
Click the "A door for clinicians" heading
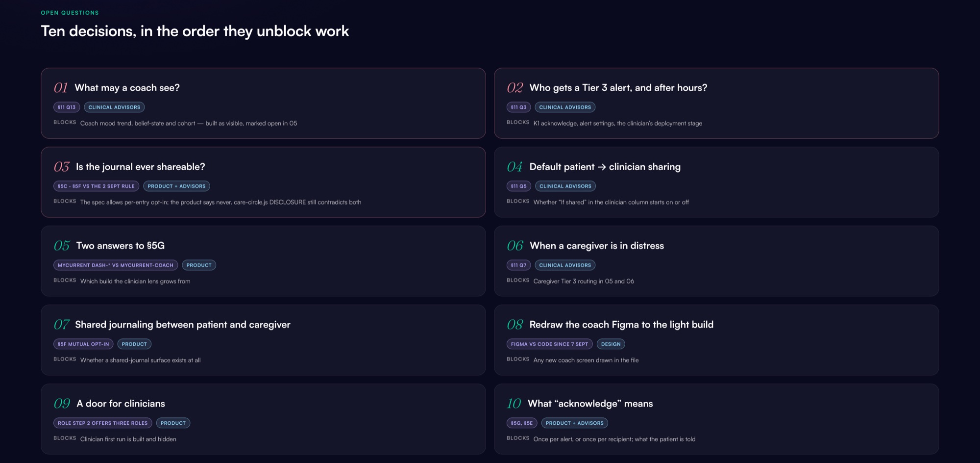click(121, 404)
